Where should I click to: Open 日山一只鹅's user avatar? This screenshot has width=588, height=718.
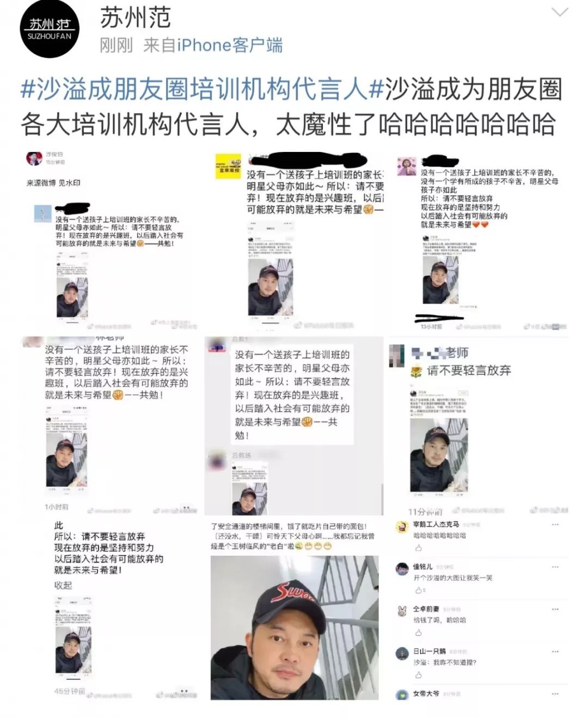402,653
